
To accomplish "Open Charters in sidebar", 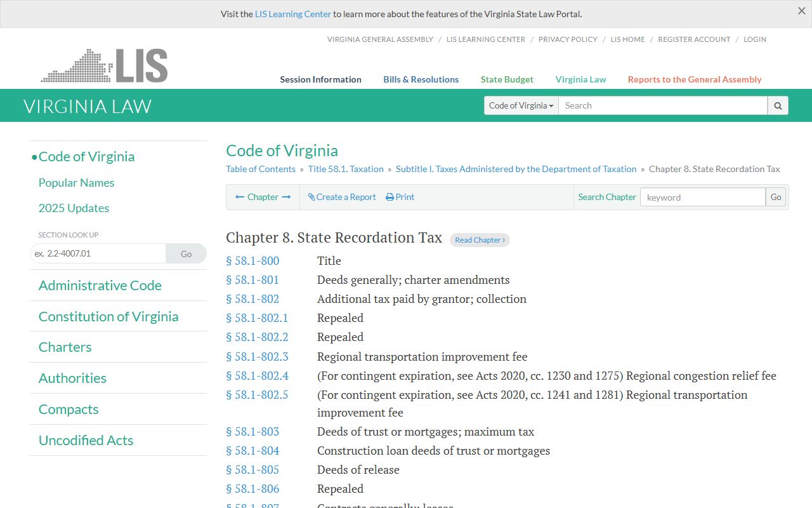I will [65, 347].
